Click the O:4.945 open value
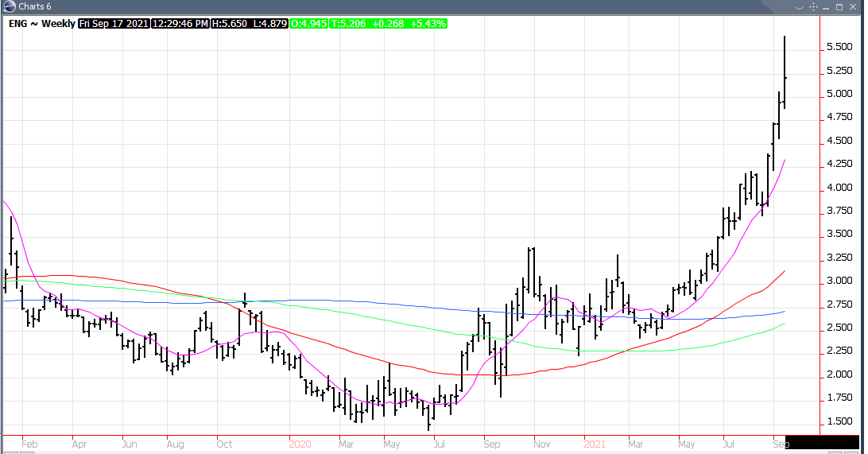868x454 pixels. click(309, 24)
